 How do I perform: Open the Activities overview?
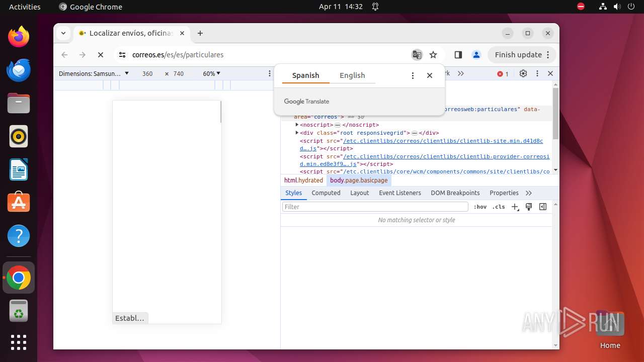click(25, 7)
